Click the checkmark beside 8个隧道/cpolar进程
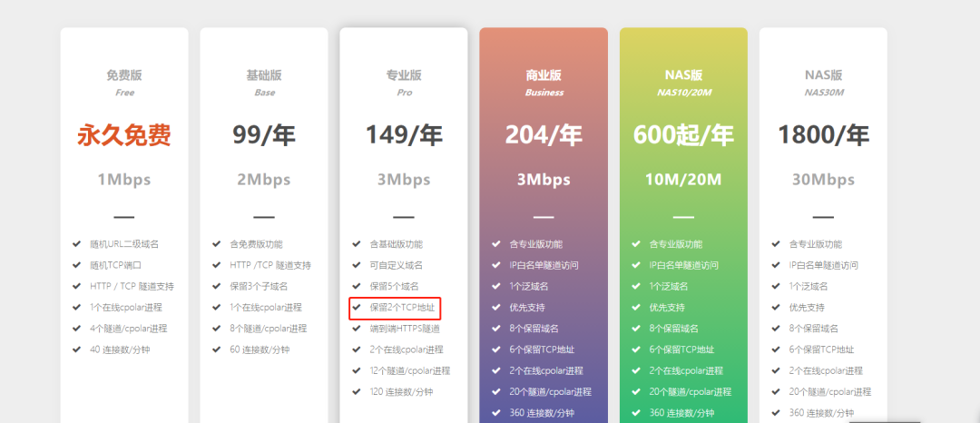980x423 pixels. point(217,328)
